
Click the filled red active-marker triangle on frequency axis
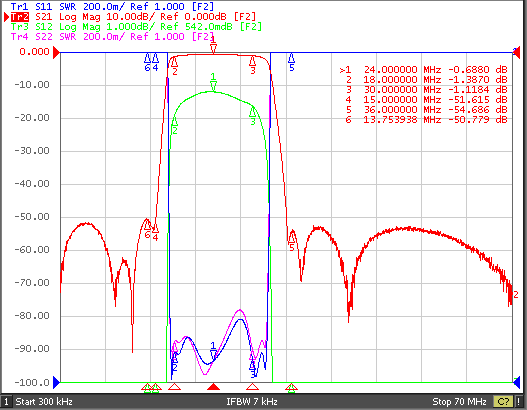tap(213, 386)
